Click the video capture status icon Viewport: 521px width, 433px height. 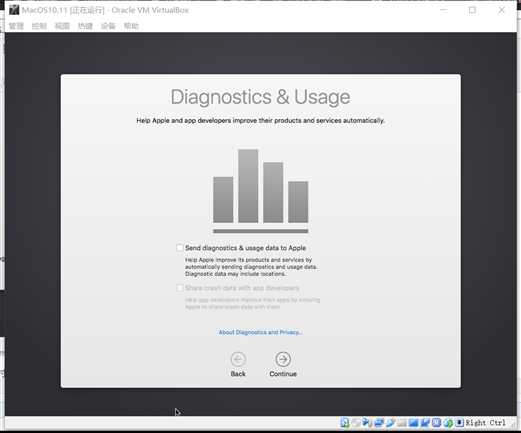click(x=425, y=423)
